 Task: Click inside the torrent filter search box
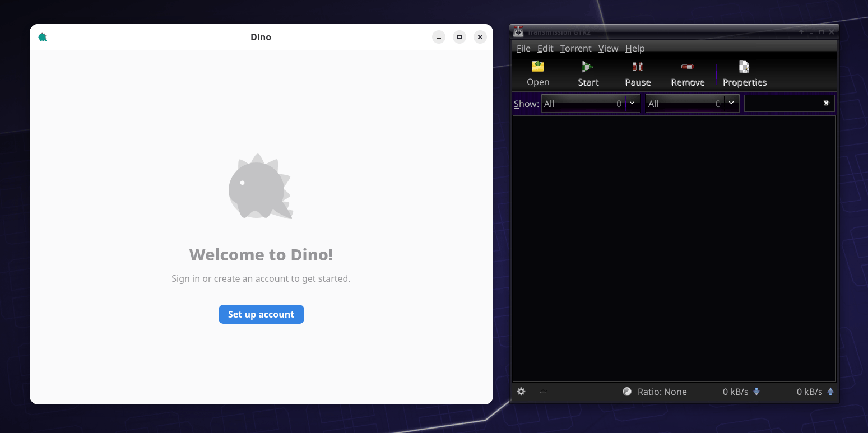click(782, 104)
